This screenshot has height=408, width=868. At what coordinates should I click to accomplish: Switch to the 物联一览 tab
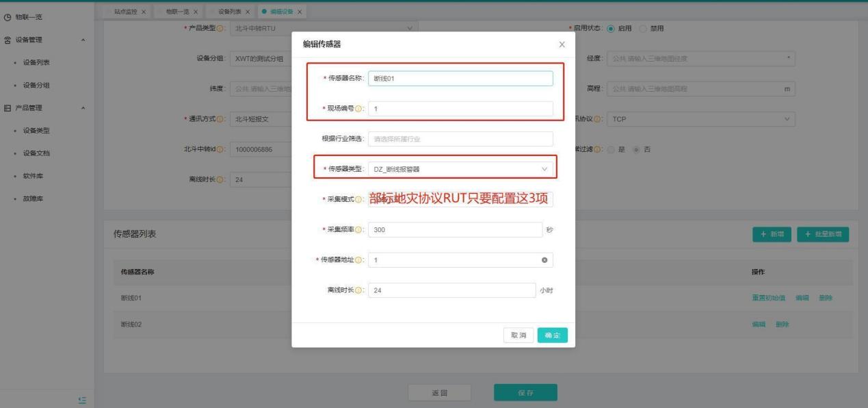178,12
